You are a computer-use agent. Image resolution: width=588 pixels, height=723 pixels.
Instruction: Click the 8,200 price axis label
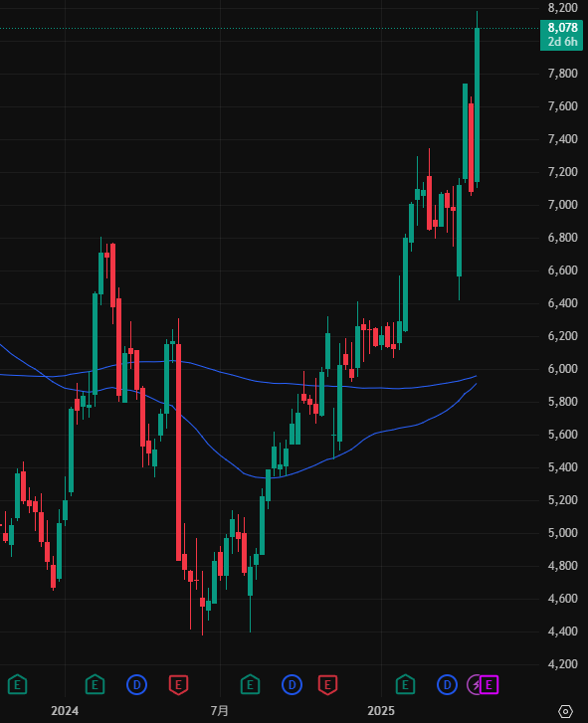click(x=563, y=7)
